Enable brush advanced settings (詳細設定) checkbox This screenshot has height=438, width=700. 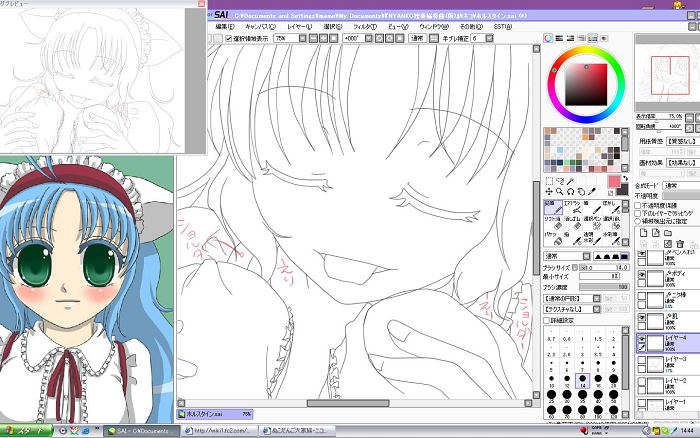546,321
